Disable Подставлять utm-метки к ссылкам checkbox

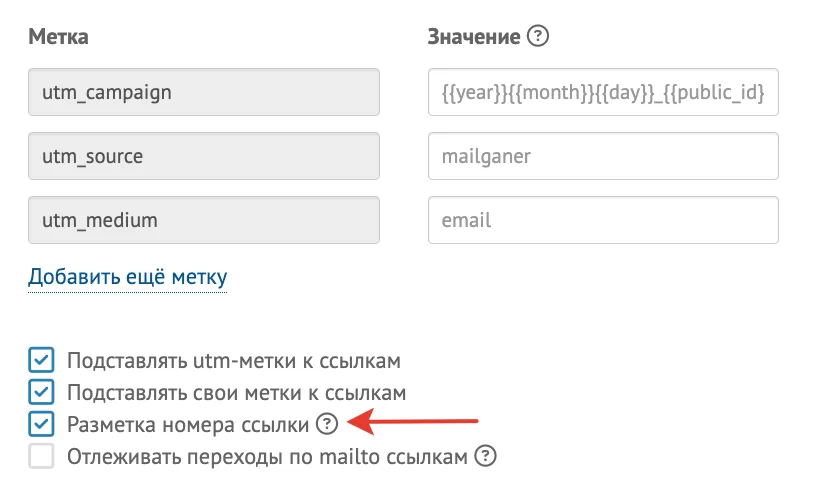41,360
